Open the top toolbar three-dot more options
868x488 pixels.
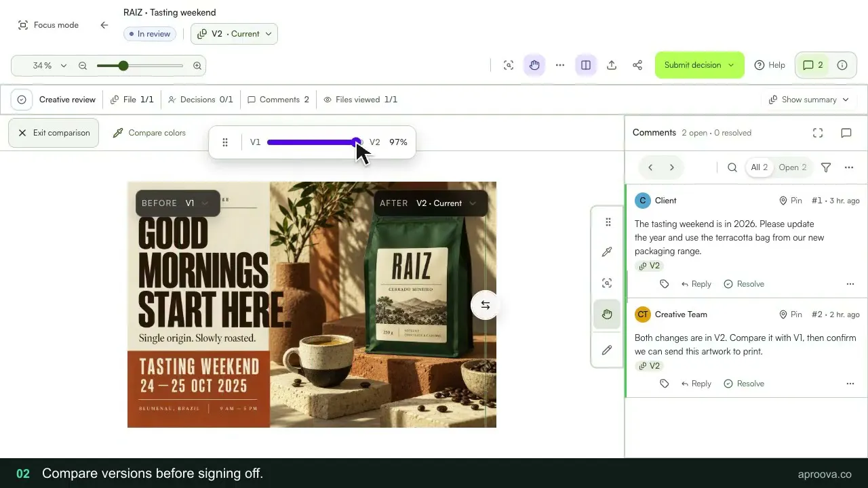560,65
